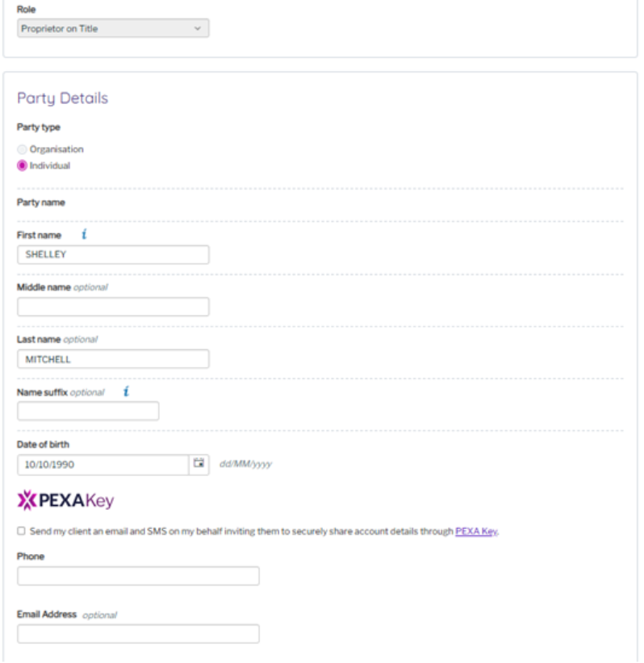
Task: Click the Role field label
Action: coord(27,9)
